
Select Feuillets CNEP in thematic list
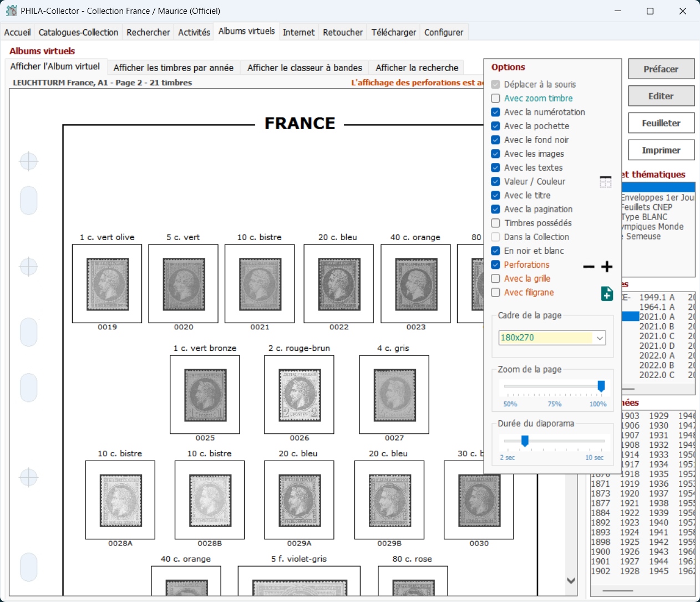[647, 207]
